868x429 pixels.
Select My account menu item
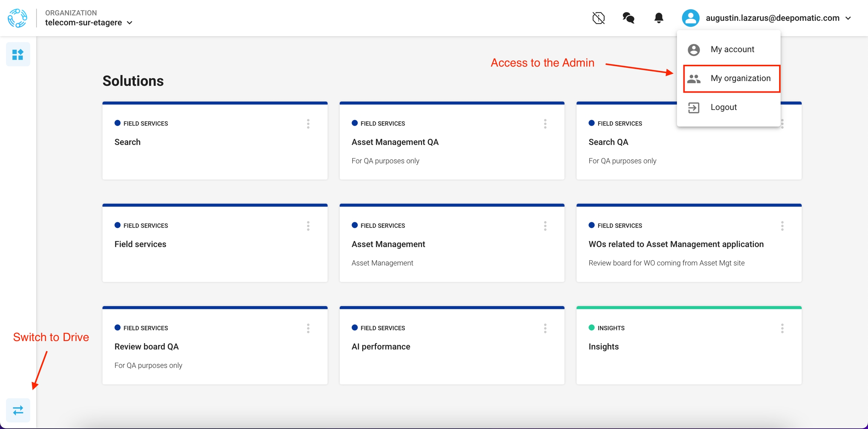click(732, 49)
